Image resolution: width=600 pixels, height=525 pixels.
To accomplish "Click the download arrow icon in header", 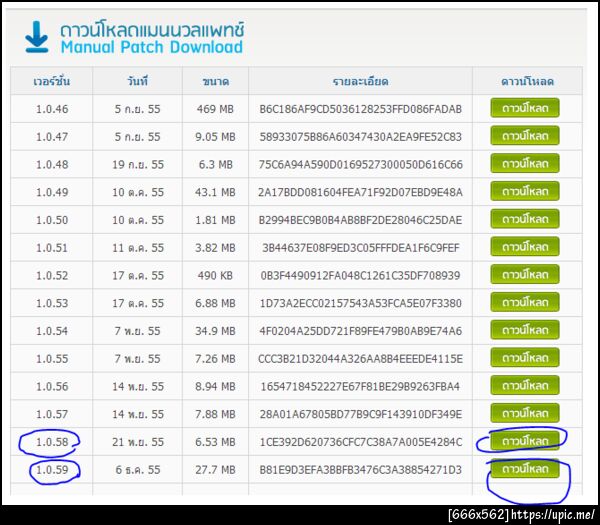I will coord(36,37).
